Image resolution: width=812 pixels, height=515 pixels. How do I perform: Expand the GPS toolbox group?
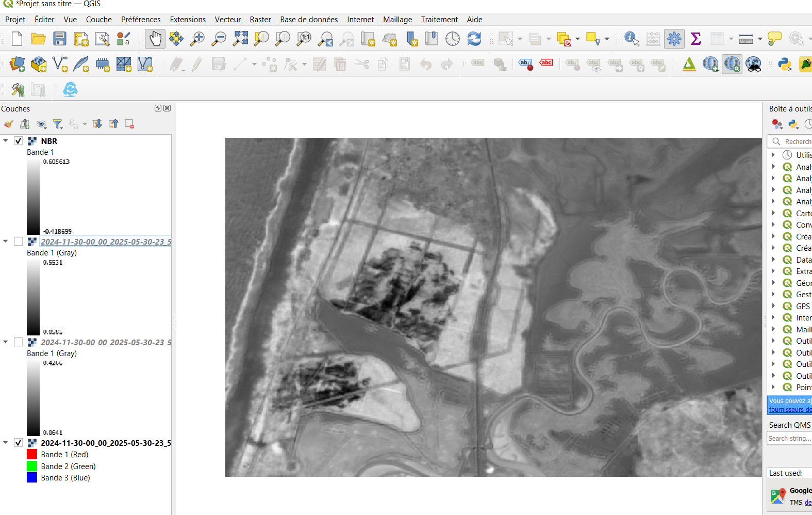[x=773, y=306]
